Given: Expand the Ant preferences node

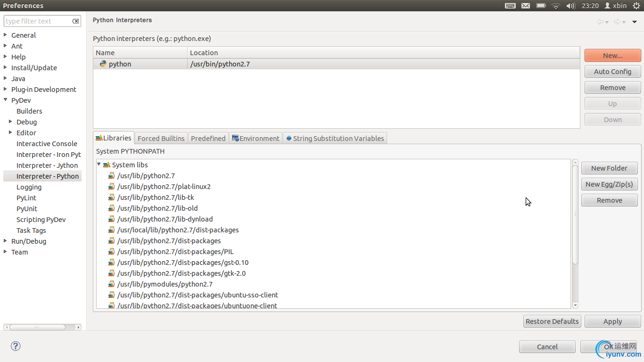Looking at the screenshot, I should [5, 46].
